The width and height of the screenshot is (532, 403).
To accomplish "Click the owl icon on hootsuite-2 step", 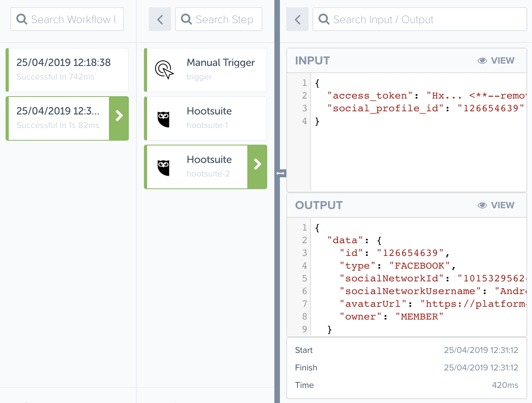I will tap(164, 167).
